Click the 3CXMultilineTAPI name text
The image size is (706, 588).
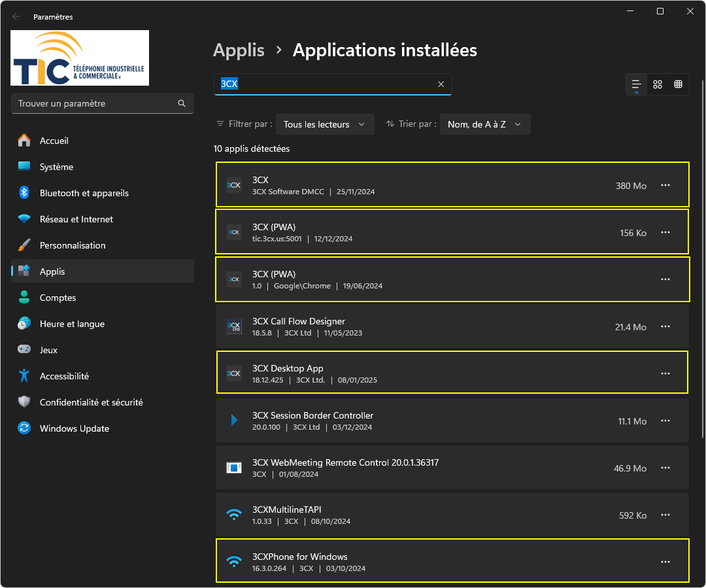coord(287,510)
